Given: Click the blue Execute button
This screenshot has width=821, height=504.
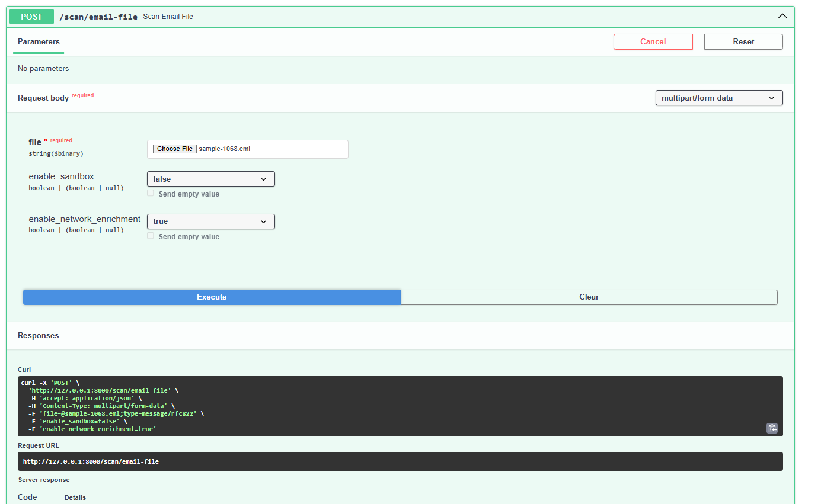Looking at the screenshot, I should pyautogui.click(x=212, y=297).
